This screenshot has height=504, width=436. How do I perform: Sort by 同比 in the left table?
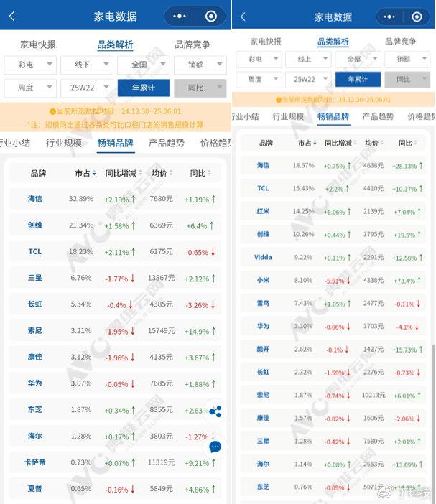click(200, 173)
